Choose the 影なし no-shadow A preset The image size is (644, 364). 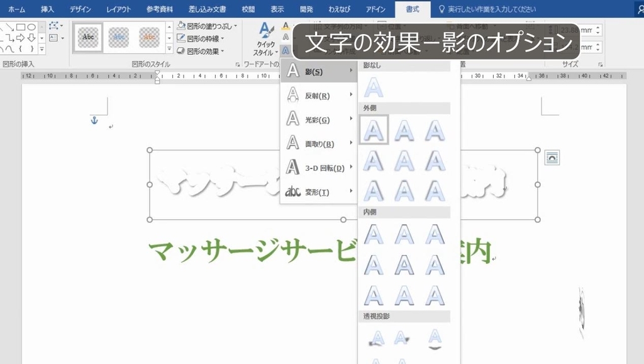click(374, 88)
